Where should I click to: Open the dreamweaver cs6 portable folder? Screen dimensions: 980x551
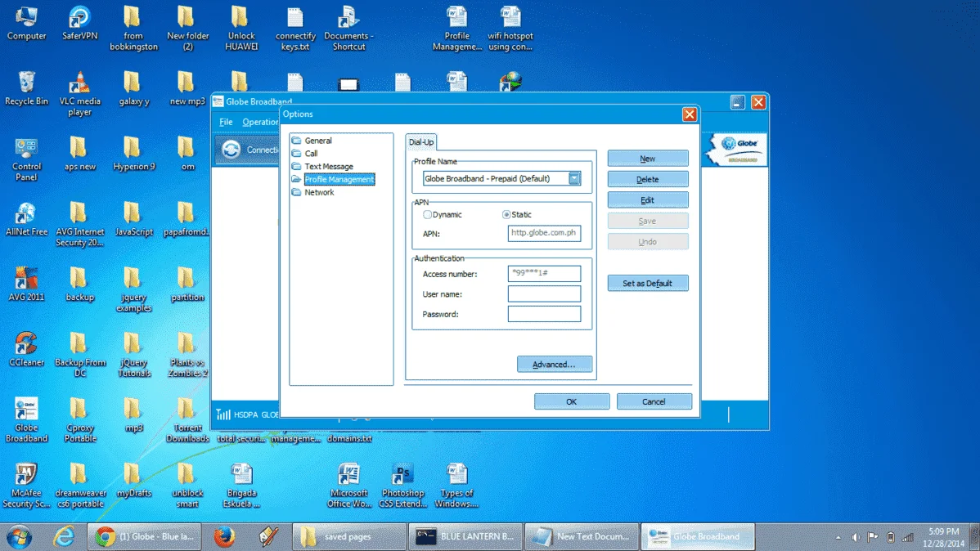click(80, 485)
